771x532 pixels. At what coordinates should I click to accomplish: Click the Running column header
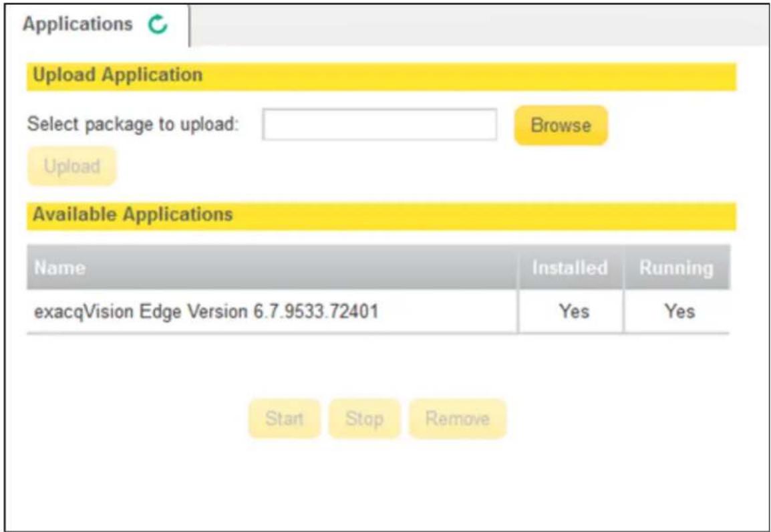point(676,267)
